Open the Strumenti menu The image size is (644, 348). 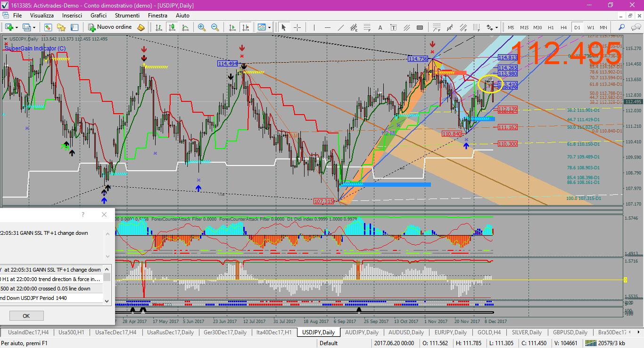click(x=127, y=16)
